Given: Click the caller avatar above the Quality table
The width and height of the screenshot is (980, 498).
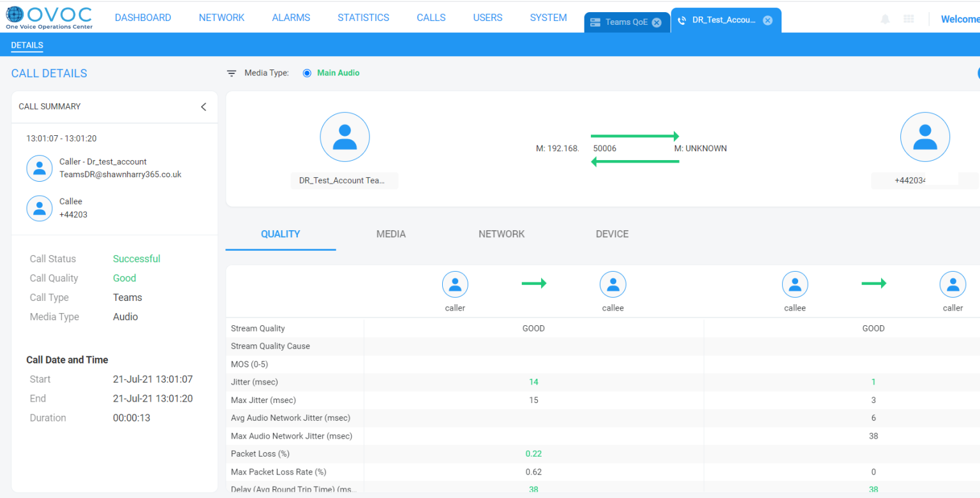Looking at the screenshot, I should 455,284.
